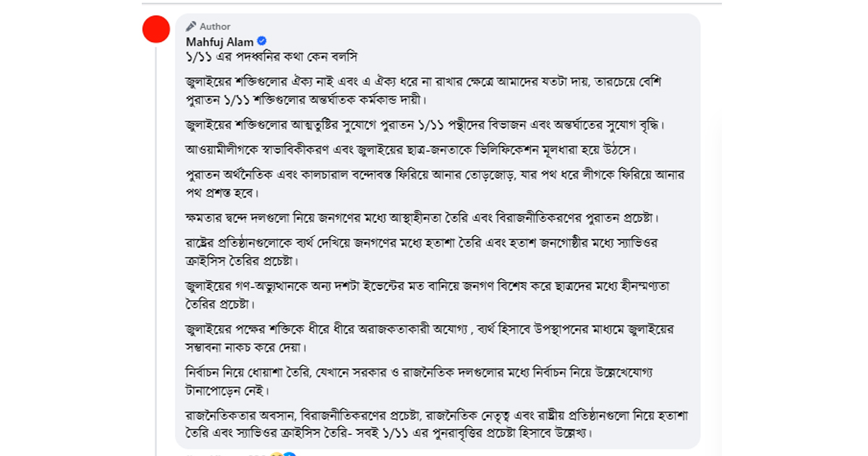
Task: Click the blue like reaction icon below comment
Action: [x=289, y=455]
